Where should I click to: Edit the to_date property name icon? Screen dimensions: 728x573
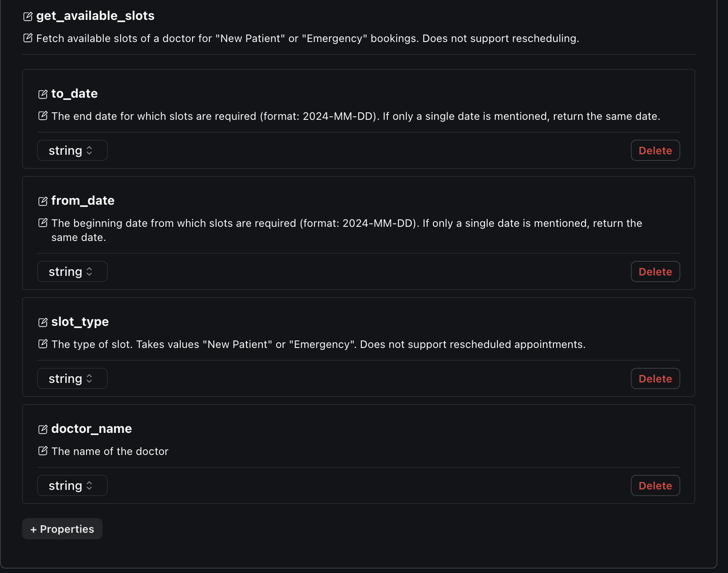coord(43,94)
